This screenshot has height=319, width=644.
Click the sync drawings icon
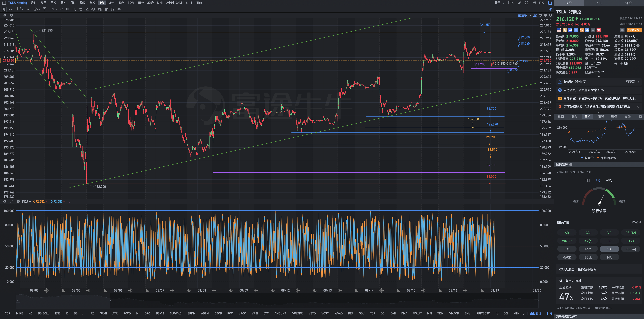pyautogui.click(x=113, y=9)
